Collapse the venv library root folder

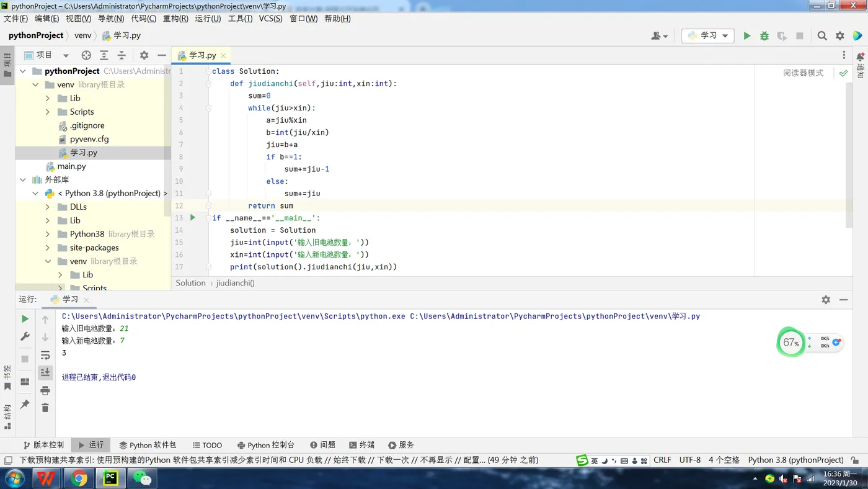tap(35, 85)
